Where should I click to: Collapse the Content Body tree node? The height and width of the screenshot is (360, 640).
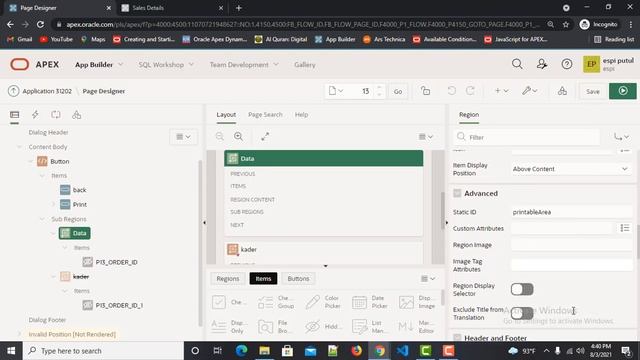(19, 147)
